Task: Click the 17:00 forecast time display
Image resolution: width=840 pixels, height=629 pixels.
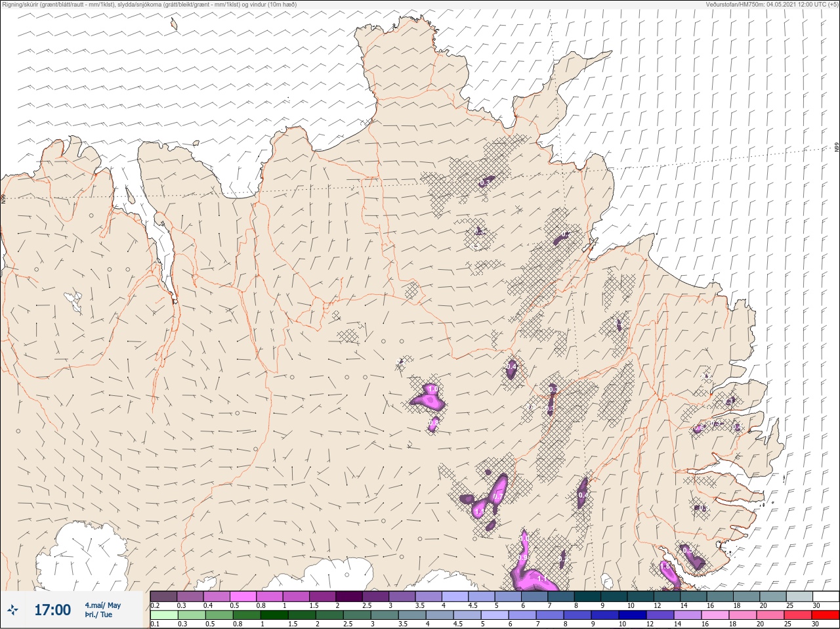Action: [52, 611]
